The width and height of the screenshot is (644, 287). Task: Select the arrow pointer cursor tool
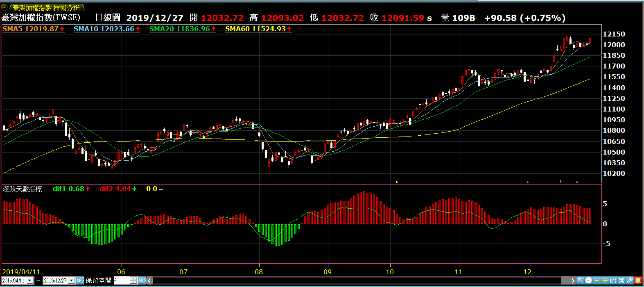[x=581, y=280]
